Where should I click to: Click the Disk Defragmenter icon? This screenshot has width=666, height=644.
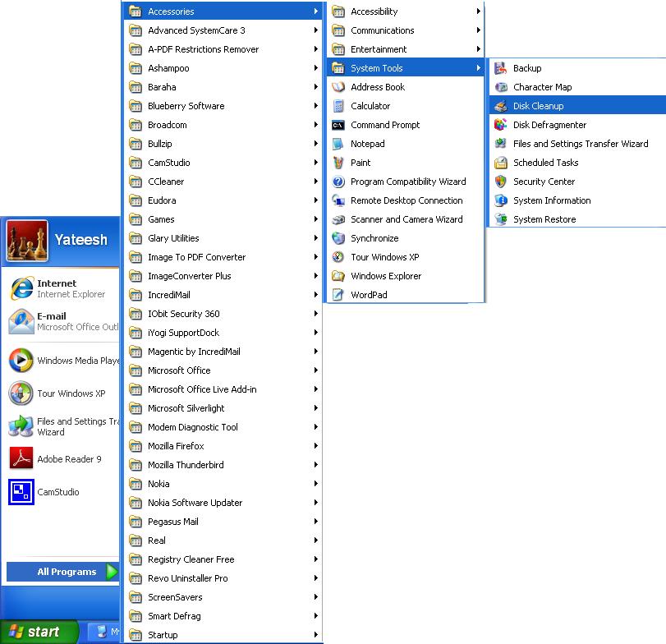tap(501, 125)
